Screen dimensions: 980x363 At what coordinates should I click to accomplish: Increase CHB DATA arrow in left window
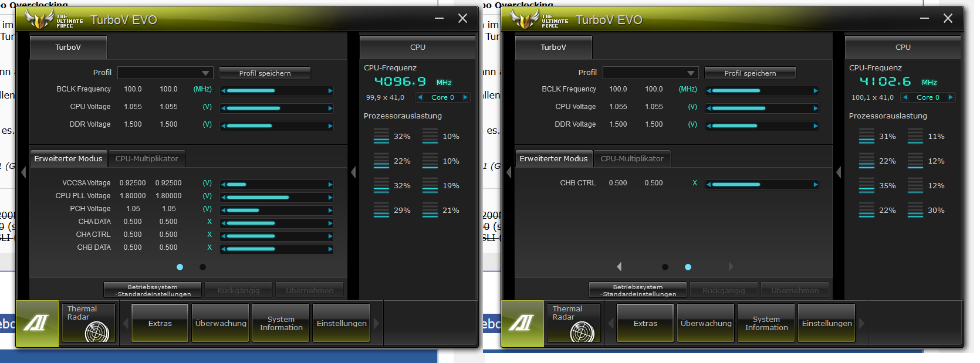tap(330, 249)
